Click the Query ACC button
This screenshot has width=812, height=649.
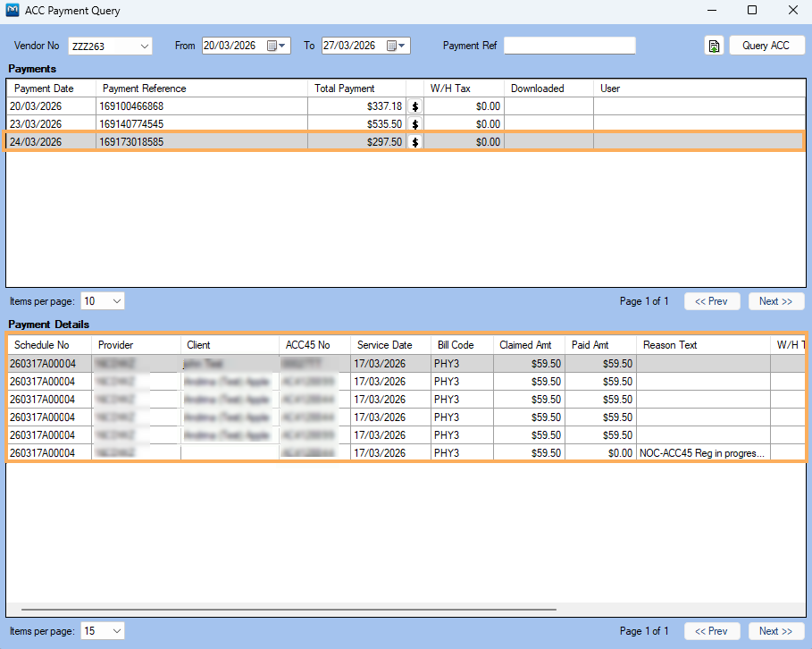pyautogui.click(x=766, y=46)
